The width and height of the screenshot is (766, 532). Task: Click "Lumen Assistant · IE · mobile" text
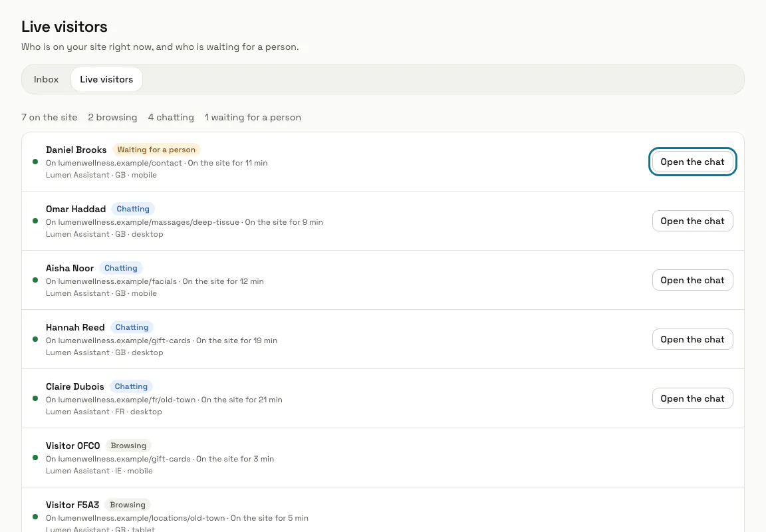tap(99, 470)
